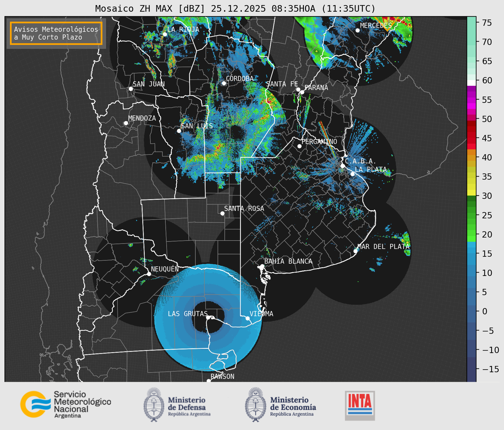Select the SAN LUIS city marker
The height and width of the screenshot is (430, 504).
[x=179, y=131]
